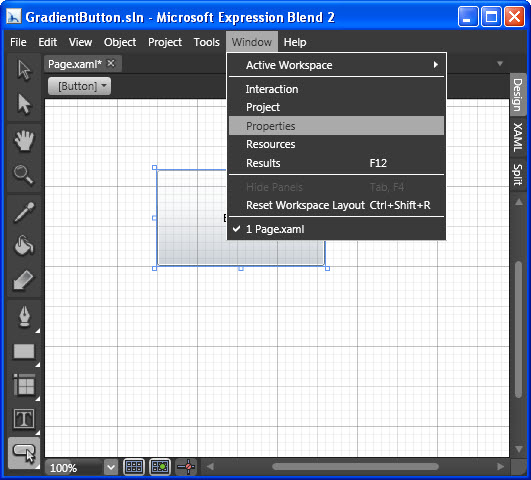Choose Resources from Window menu
The height and width of the screenshot is (480, 531).
336,144
